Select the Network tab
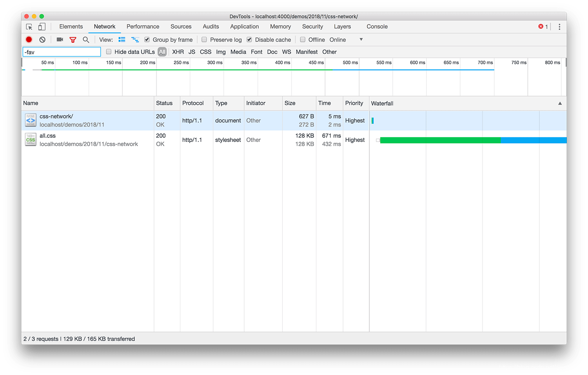This screenshot has width=588, height=375. 105,27
